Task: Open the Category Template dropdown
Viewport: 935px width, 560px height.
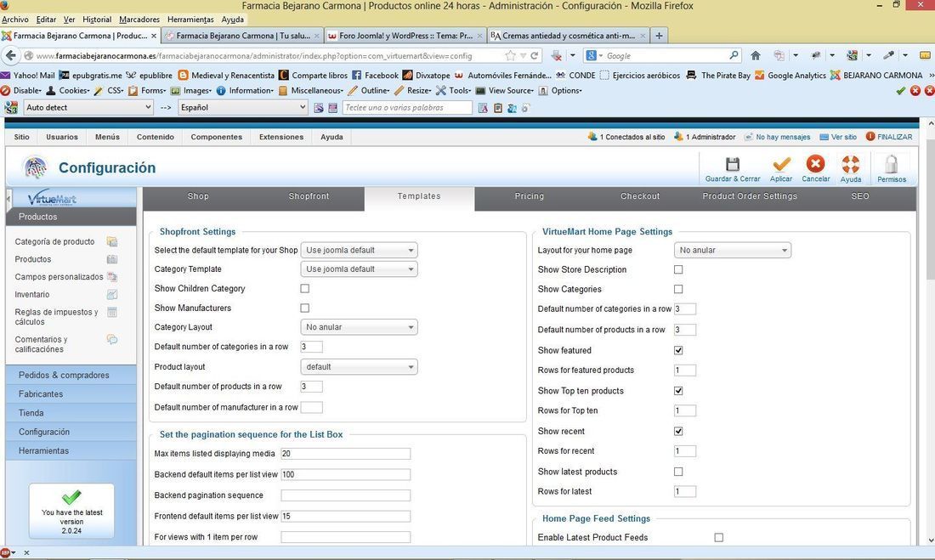Action: pyautogui.click(x=359, y=269)
